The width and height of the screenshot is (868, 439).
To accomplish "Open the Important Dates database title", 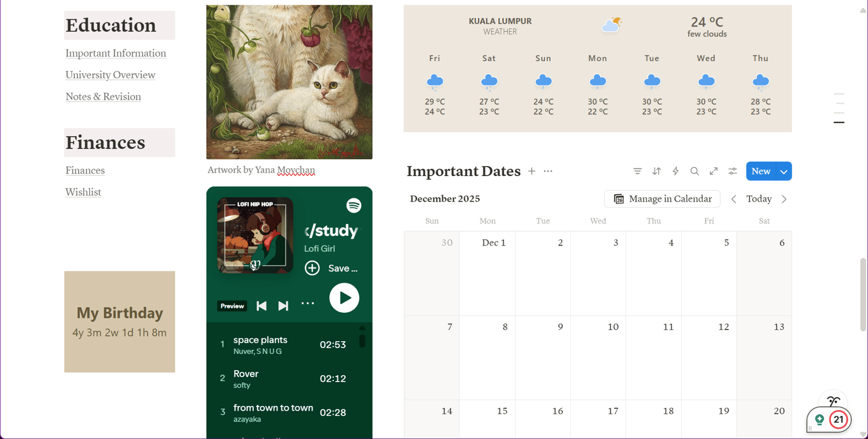I will 464,171.
